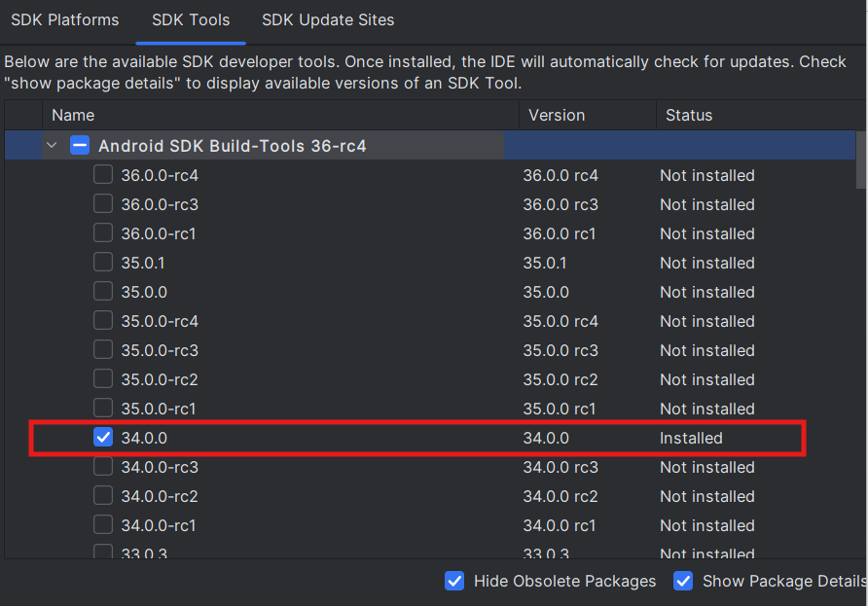
Task: Check the 34.0.0-rc1 checkbox
Action: coord(103,525)
